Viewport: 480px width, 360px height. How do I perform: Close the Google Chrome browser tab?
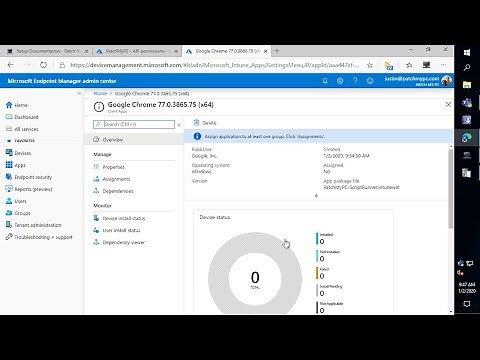[x=266, y=51]
